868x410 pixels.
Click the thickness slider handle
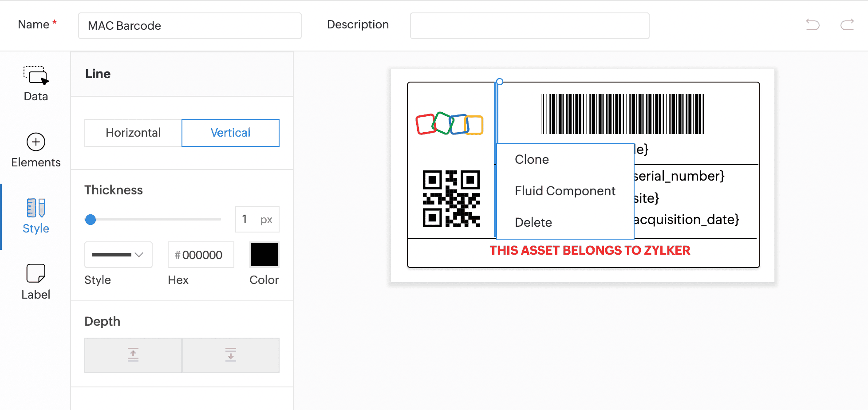tap(91, 220)
